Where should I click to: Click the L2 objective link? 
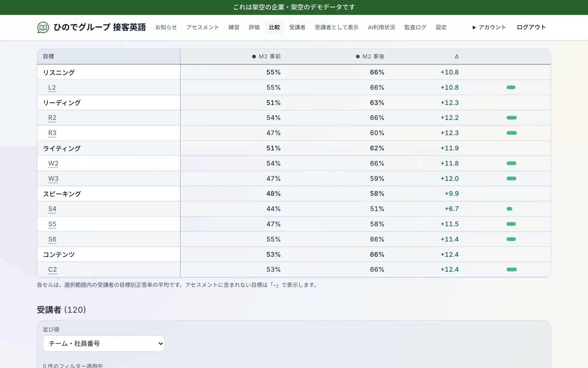(x=52, y=87)
